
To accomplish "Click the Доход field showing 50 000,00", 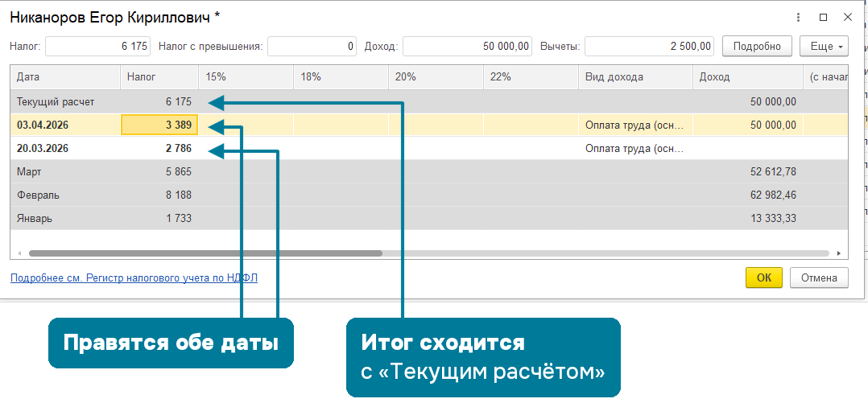I will [x=467, y=47].
